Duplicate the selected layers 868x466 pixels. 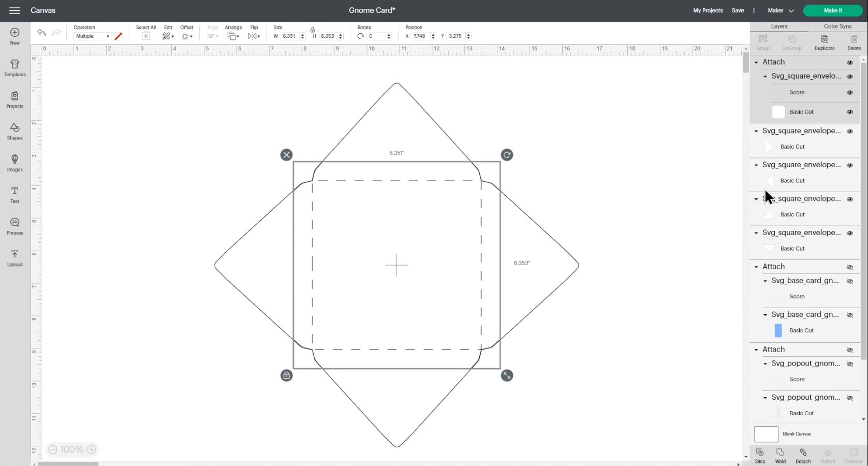click(x=824, y=41)
